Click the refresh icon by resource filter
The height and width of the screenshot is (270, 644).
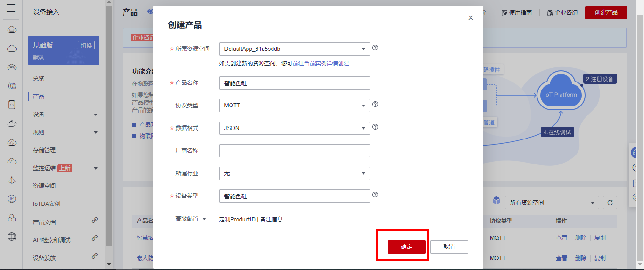pos(610,203)
